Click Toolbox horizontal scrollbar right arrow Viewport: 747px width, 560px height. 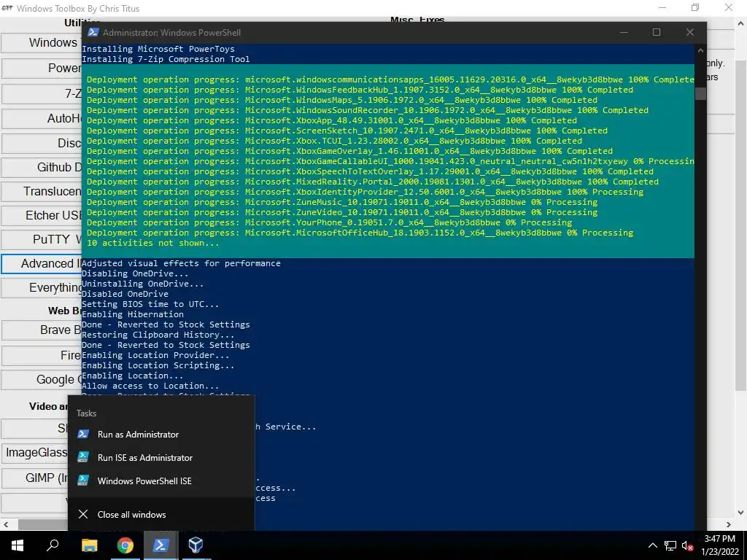point(729,524)
